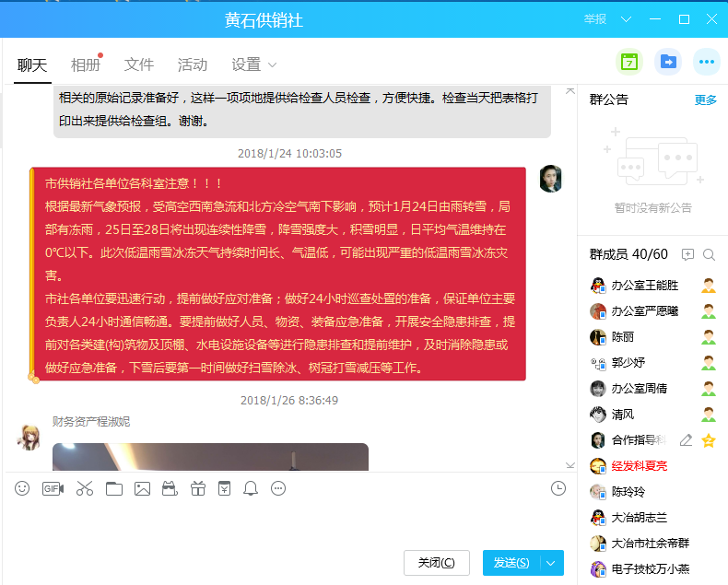Click the GIF video recorder icon
728x585 pixels.
point(53,488)
